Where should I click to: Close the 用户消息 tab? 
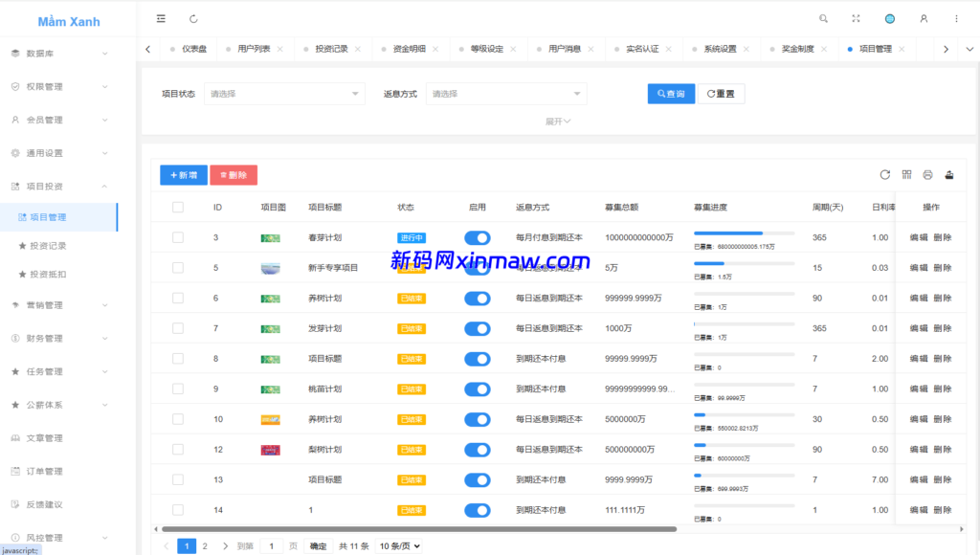pyautogui.click(x=590, y=49)
